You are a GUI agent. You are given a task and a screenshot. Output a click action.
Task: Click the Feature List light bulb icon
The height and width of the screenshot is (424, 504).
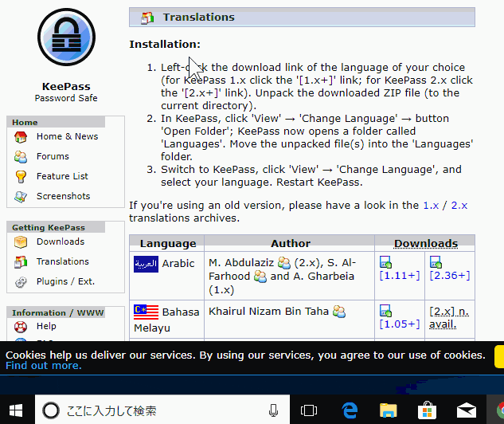(x=21, y=177)
